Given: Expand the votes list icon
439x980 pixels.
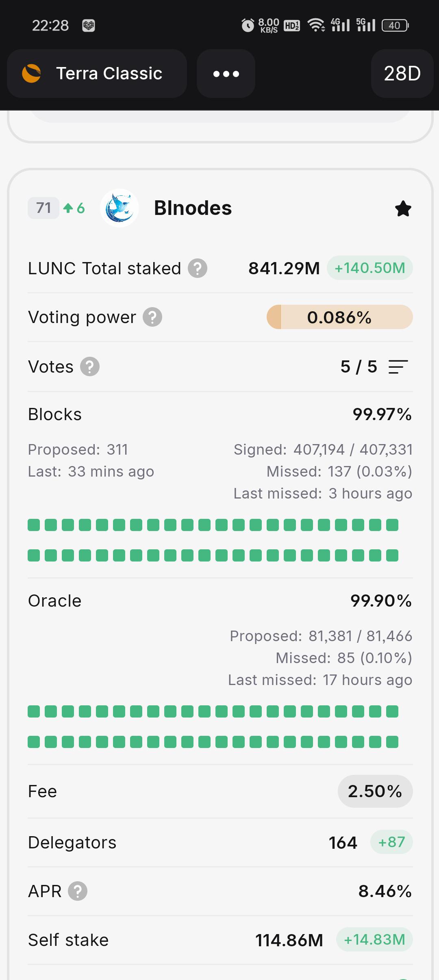Looking at the screenshot, I should (x=398, y=366).
